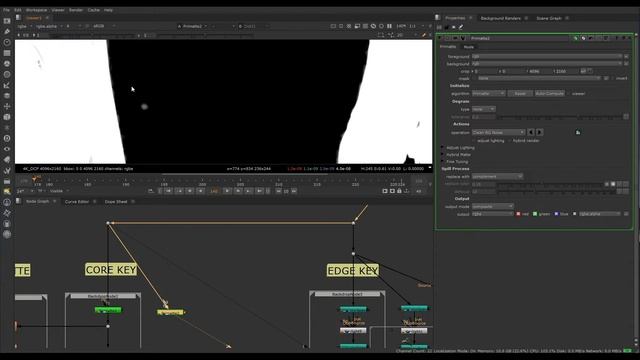Switch to the Dope Sheet tab
Image resolution: width=640 pixels, height=360 pixels.
coord(116,202)
